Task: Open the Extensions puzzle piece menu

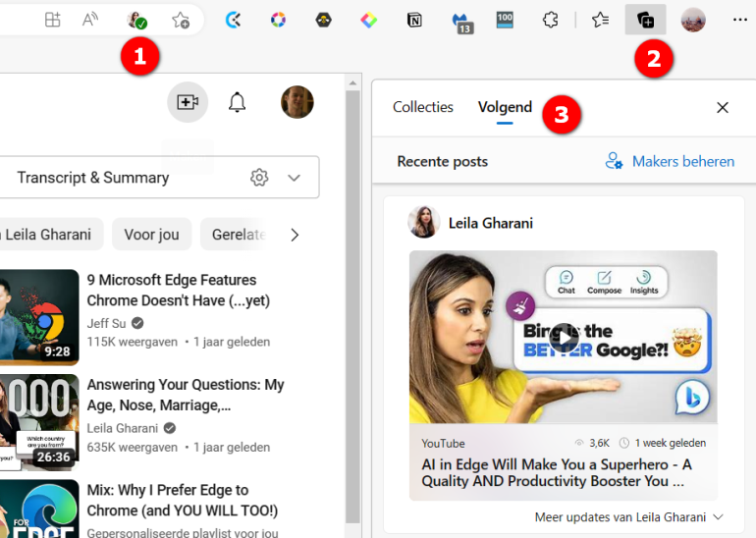Action: click(x=550, y=21)
